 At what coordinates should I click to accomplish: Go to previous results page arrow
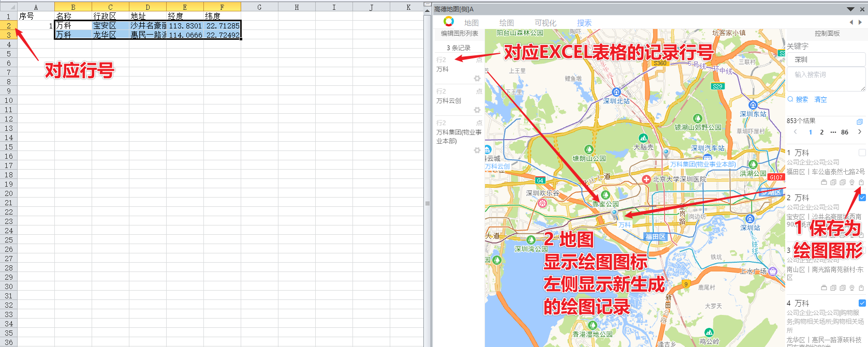(x=796, y=132)
